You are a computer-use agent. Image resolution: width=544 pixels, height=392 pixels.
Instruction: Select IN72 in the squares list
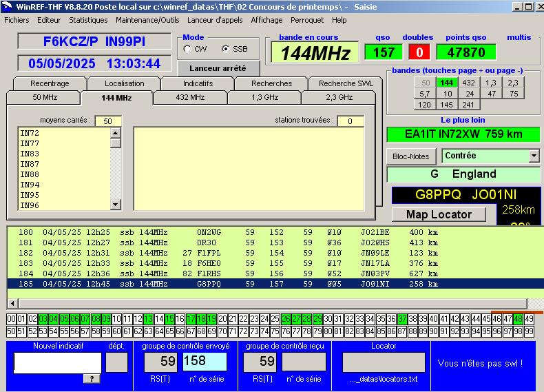tap(64, 133)
